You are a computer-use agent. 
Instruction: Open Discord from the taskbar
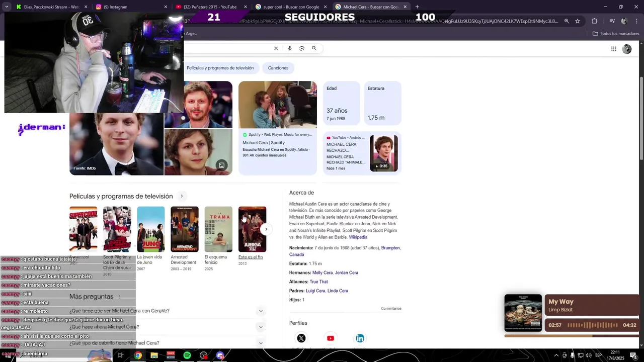point(220,355)
